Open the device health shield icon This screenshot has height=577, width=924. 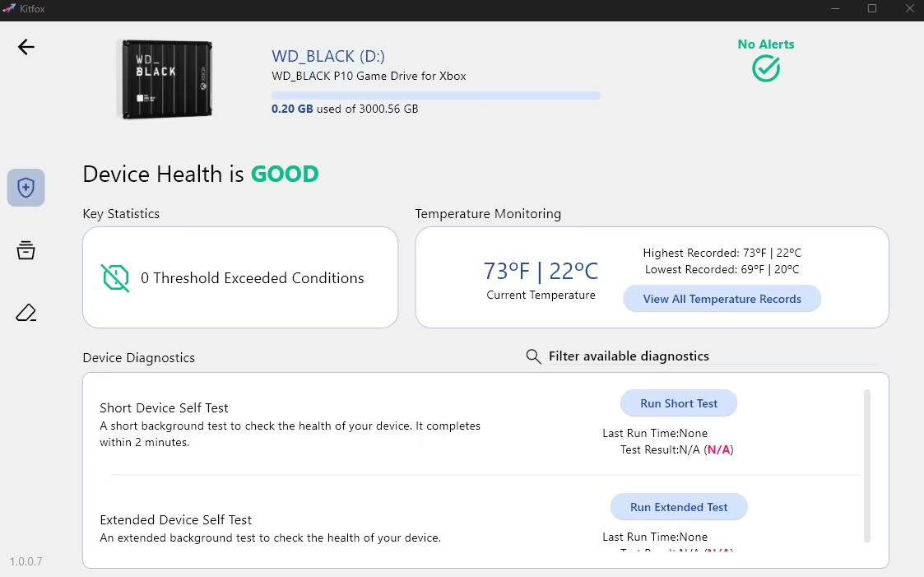coord(26,188)
